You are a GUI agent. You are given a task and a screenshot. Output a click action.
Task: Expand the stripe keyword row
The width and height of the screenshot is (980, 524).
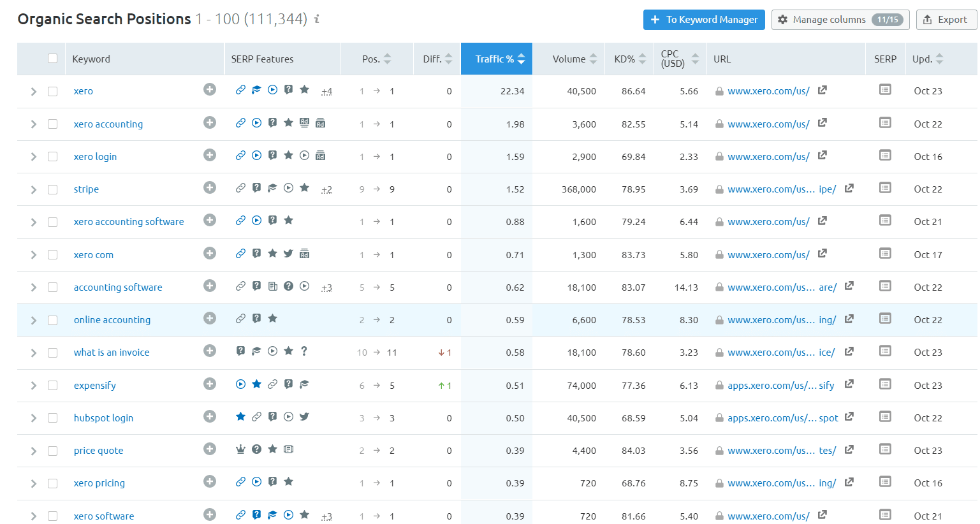pyautogui.click(x=33, y=190)
